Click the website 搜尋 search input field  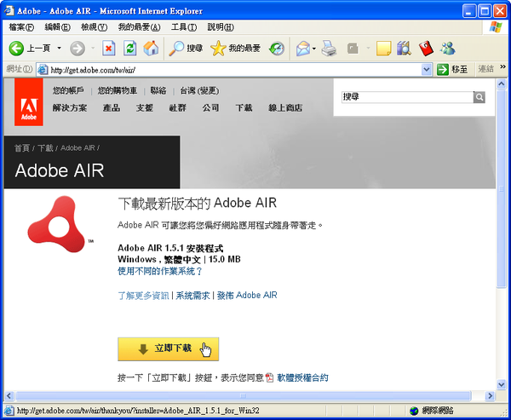coord(407,97)
